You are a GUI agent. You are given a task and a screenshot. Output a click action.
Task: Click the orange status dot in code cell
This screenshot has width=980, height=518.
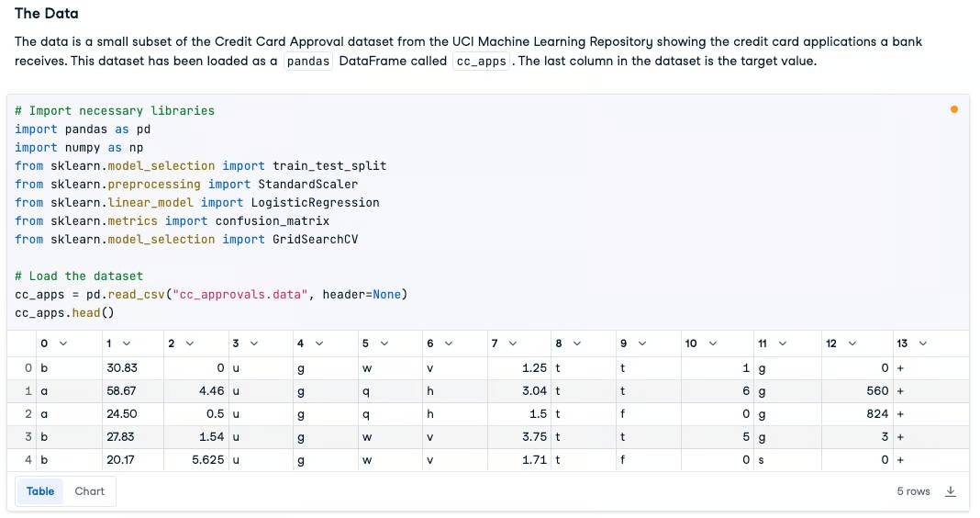click(954, 109)
